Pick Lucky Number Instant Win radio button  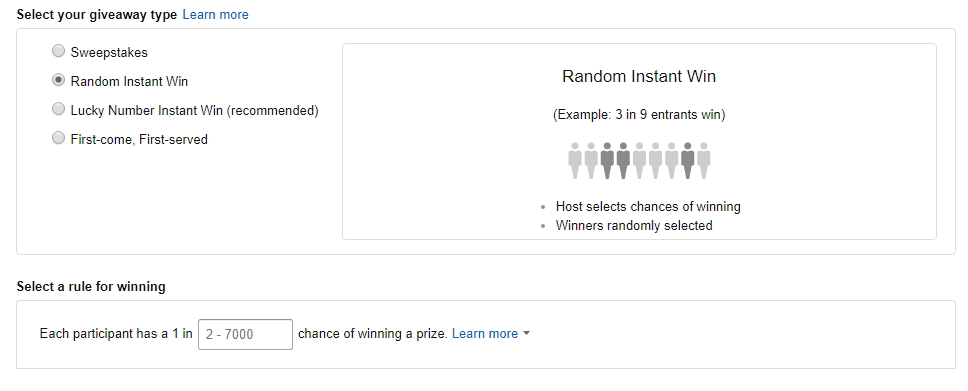(58, 109)
